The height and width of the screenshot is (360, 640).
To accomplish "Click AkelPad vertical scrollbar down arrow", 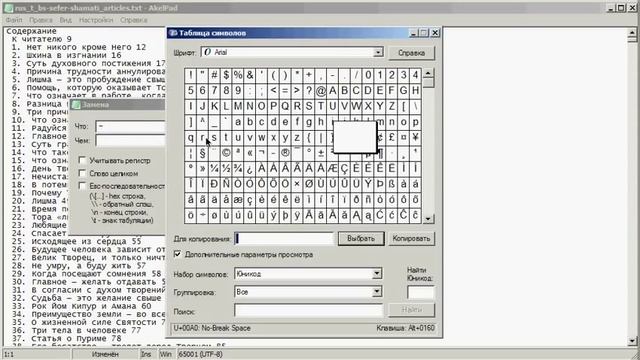I will coord(632,340).
